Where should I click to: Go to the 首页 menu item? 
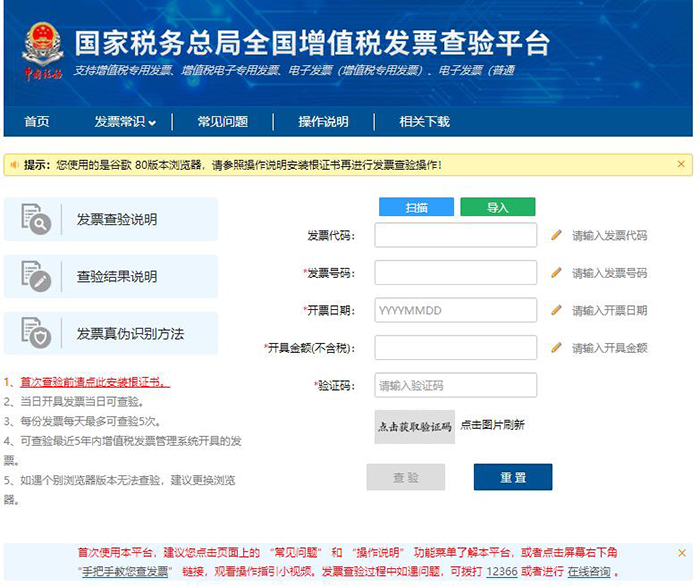37,121
